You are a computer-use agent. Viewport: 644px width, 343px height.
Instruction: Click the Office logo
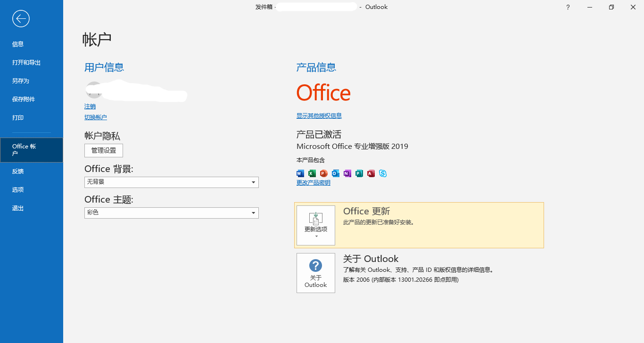point(323,93)
